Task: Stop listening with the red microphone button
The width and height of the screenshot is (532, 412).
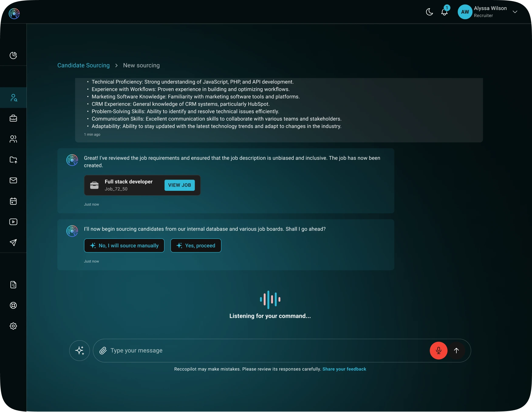Action: 438,351
